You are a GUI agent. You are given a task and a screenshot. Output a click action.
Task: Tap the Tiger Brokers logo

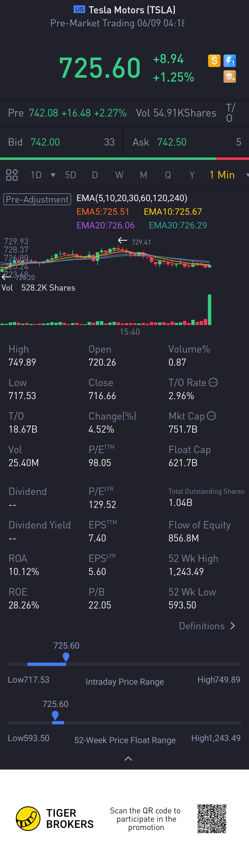coord(28,818)
